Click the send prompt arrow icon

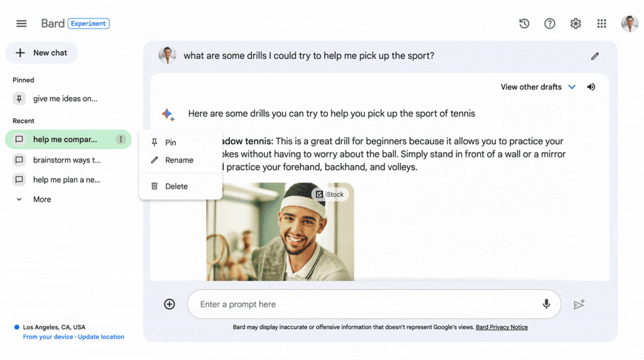[579, 304]
